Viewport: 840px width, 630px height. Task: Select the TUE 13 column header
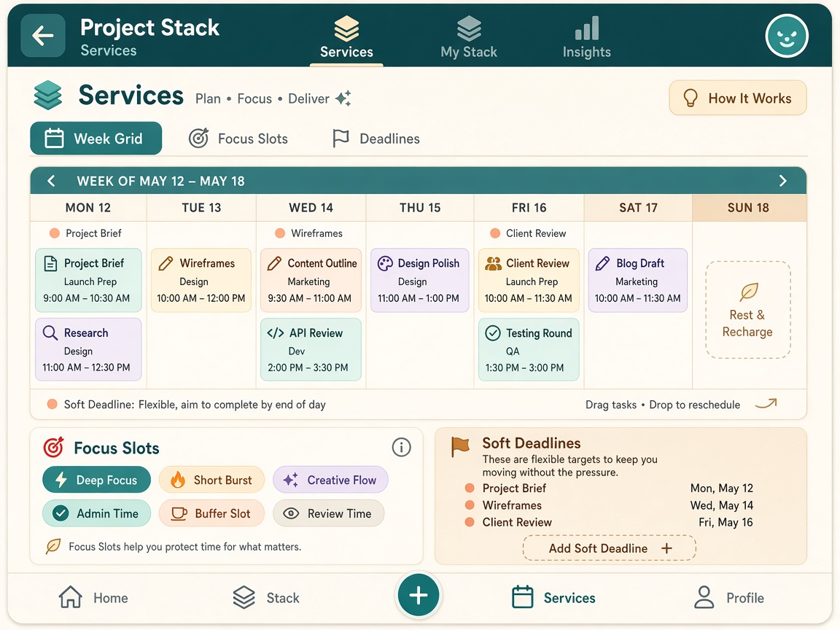[201, 208]
